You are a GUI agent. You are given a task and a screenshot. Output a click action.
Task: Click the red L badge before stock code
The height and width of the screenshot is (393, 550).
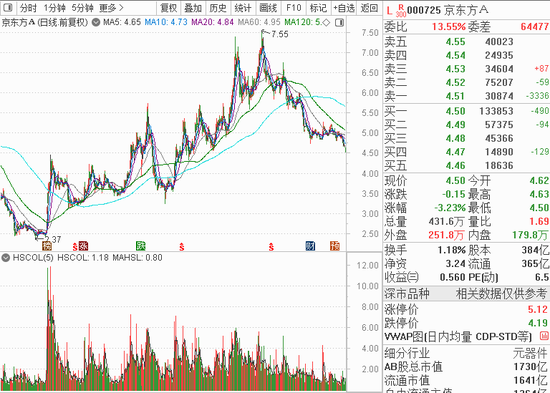click(389, 11)
